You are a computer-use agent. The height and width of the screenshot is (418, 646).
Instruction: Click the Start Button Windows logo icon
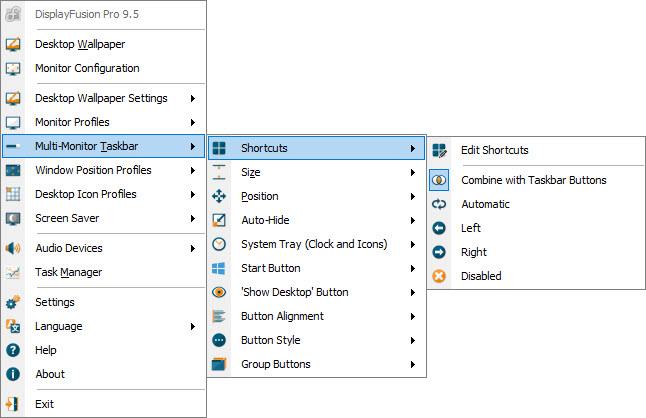(219, 268)
